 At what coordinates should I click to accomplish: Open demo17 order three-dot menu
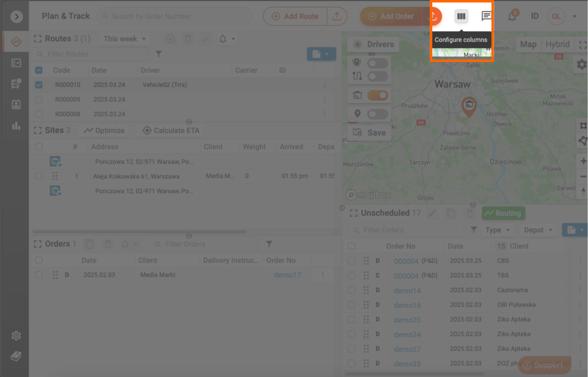click(322, 275)
